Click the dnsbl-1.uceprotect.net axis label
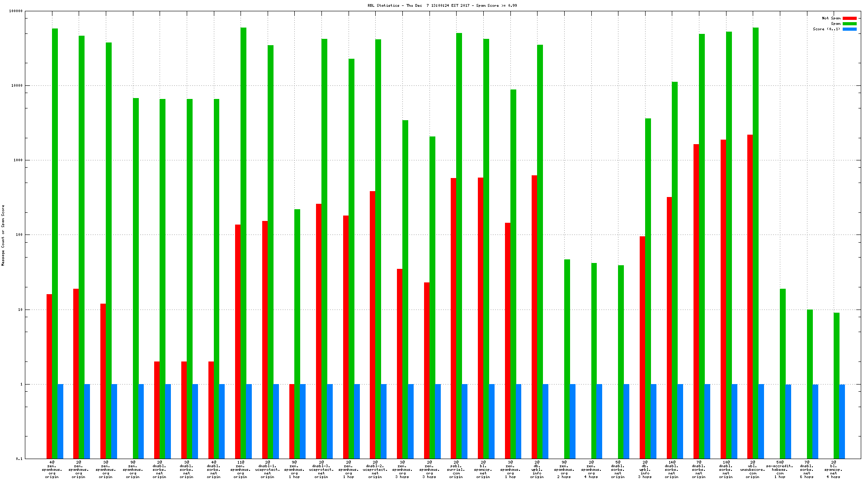 point(267,469)
